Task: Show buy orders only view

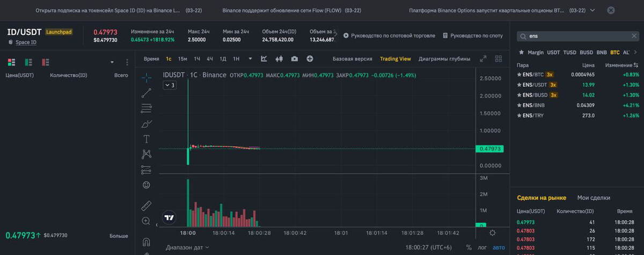Action: coord(28,62)
